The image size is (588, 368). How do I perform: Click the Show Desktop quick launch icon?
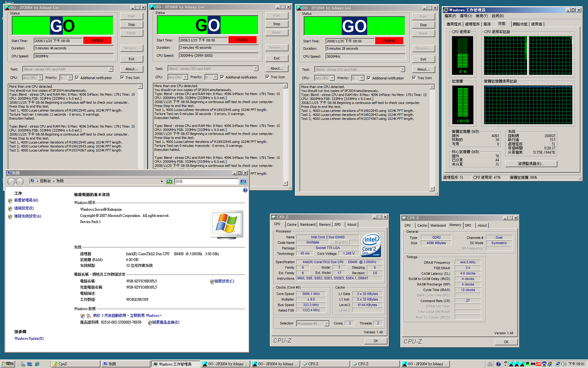coord(30,364)
